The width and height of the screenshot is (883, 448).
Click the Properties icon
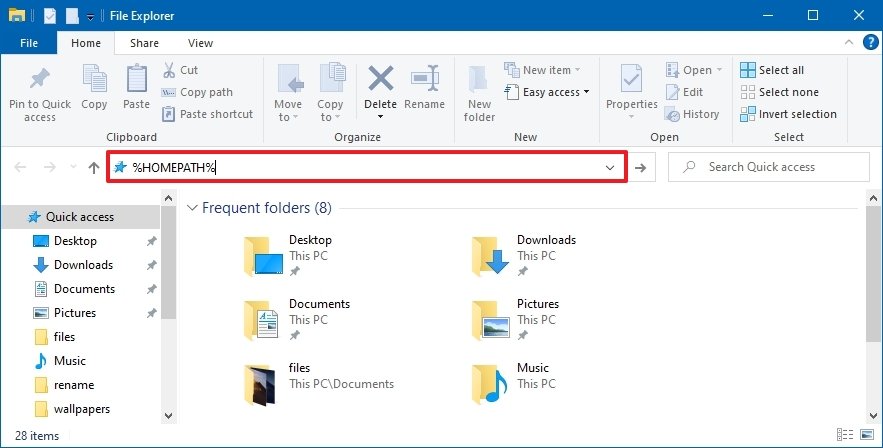631,79
